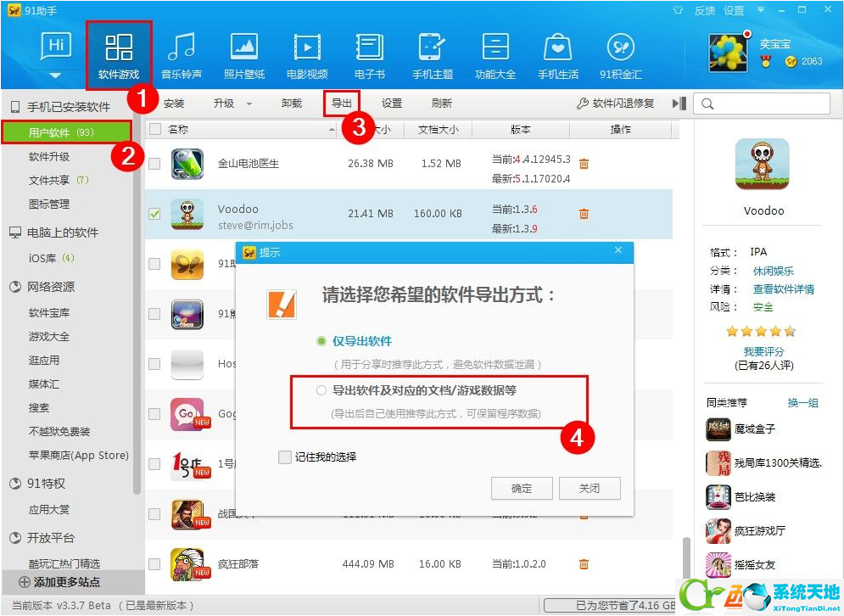This screenshot has width=844, height=616.
Task: Toggle the side panel collapse icon
Action: tap(679, 103)
